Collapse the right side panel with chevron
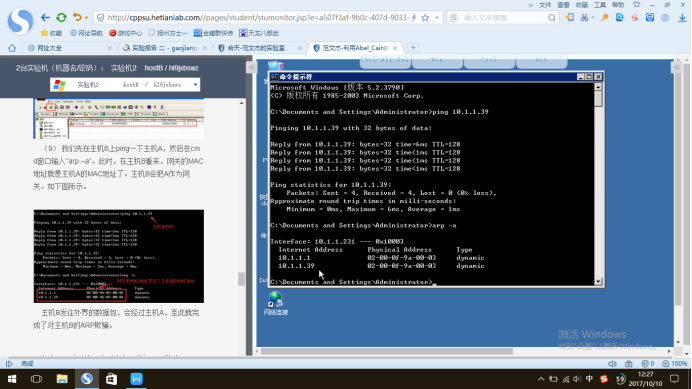This screenshot has width=692, height=389. 677,67
